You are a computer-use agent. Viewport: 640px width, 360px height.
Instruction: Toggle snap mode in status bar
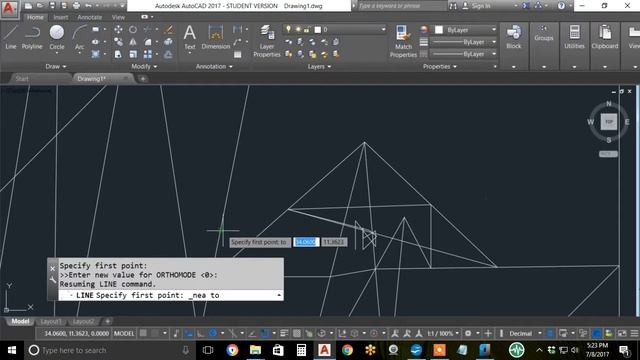click(155, 333)
